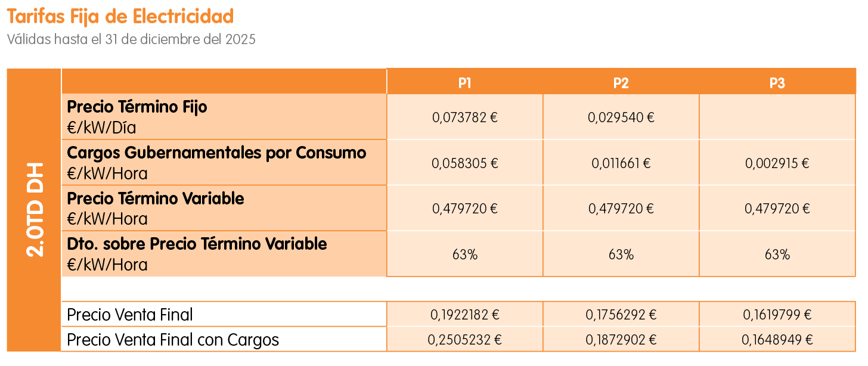
Task: Click the P1 column header
Action: click(x=465, y=83)
